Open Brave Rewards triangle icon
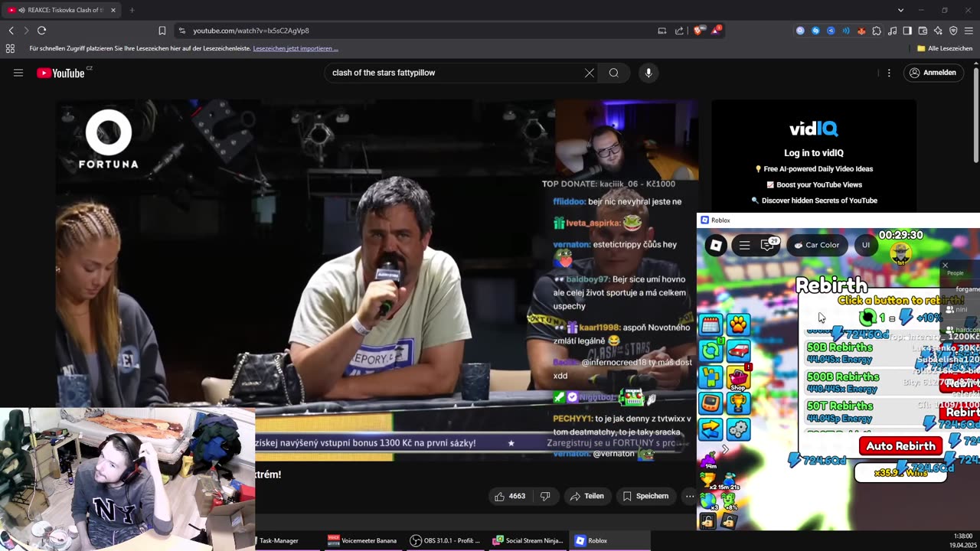The image size is (980, 551). coord(716,31)
